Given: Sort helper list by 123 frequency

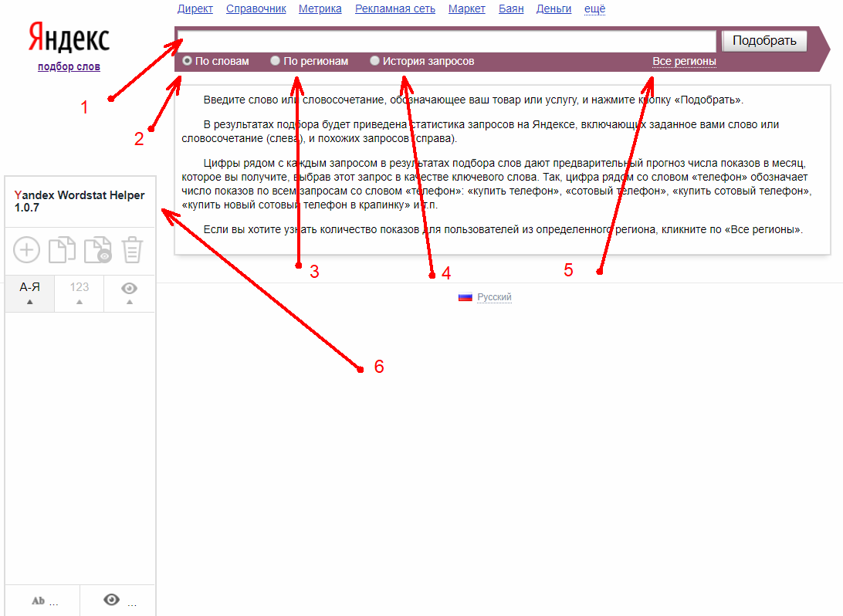Looking at the screenshot, I should (x=79, y=293).
